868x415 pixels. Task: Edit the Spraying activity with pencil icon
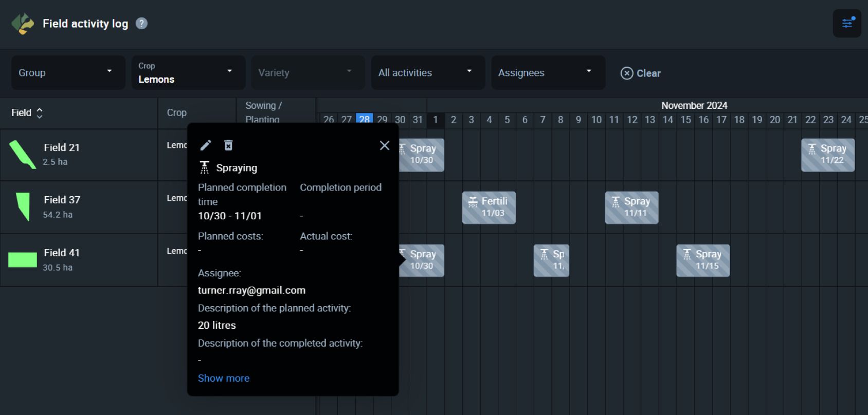pos(206,145)
